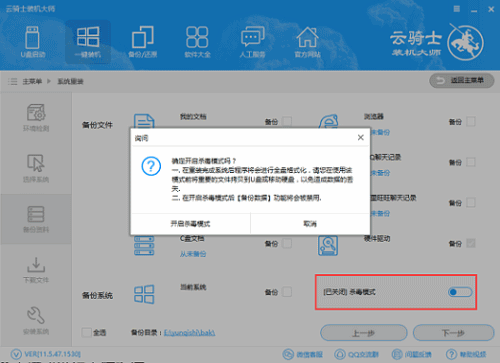Click 系统重装 in the breadcrumb

click(70, 81)
